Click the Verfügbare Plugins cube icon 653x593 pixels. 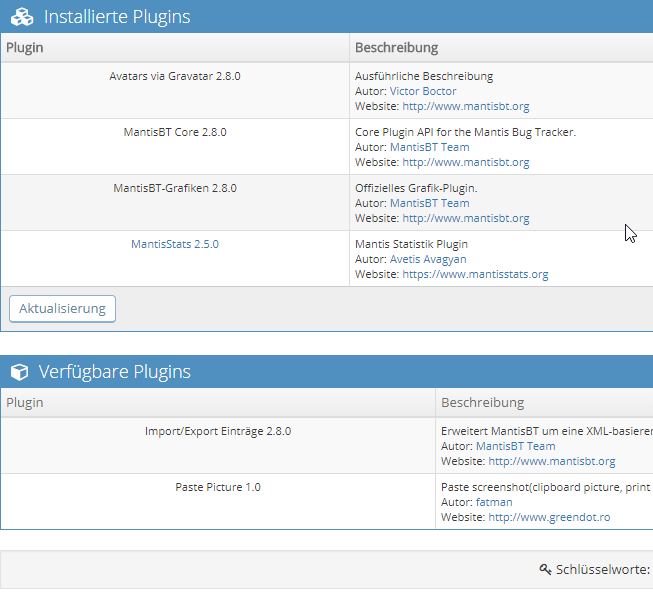tap(19, 372)
